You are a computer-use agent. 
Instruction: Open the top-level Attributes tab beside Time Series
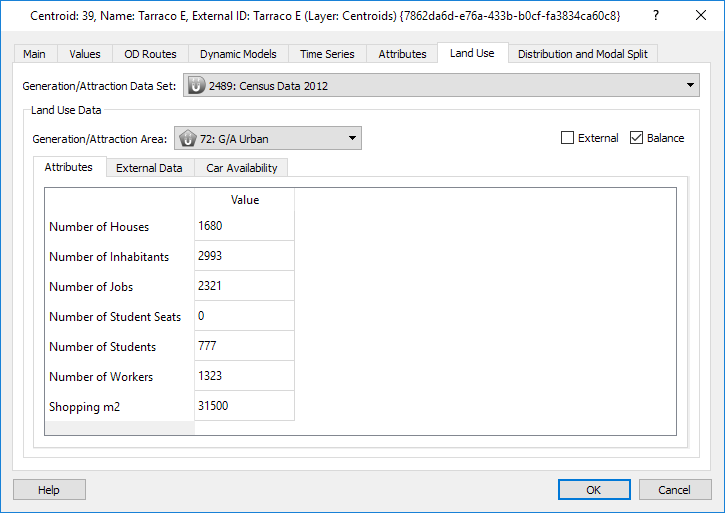point(402,54)
